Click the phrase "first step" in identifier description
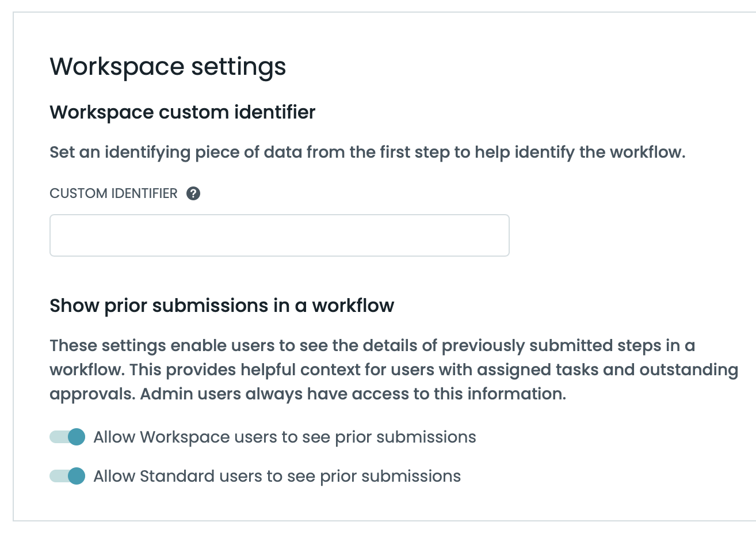The width and height of the screenshot is (756, 541). tap(415, 153)
